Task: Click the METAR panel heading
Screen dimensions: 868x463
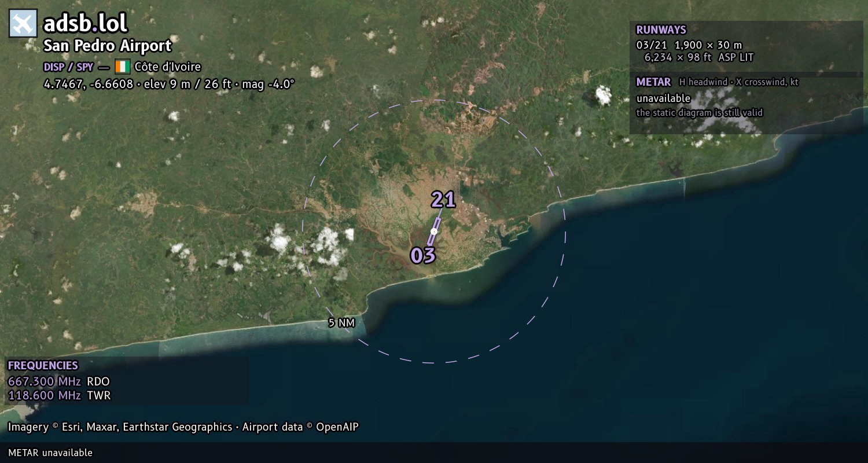Action: pyautogui.click(x=653, y=82)
